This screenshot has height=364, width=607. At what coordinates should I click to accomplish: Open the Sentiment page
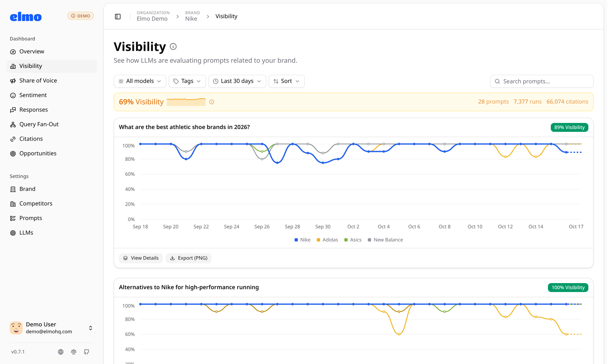click(52, 95)
